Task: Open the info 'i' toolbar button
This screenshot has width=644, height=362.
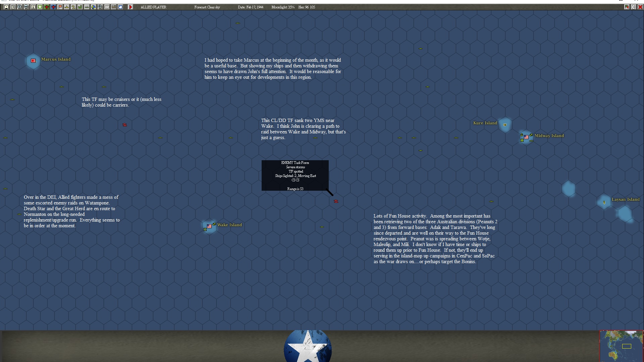Action: [x=33, y=7]
